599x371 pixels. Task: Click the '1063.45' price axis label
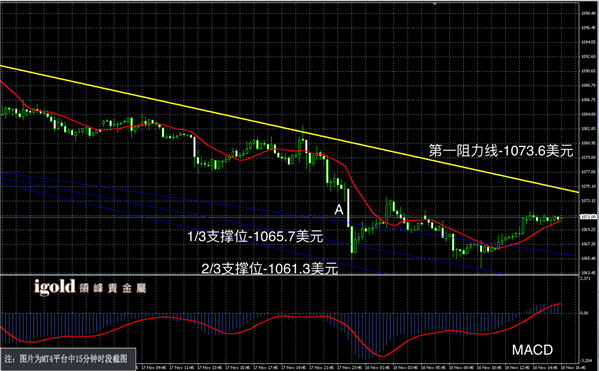pyautogui.click(x=588, y=272)
